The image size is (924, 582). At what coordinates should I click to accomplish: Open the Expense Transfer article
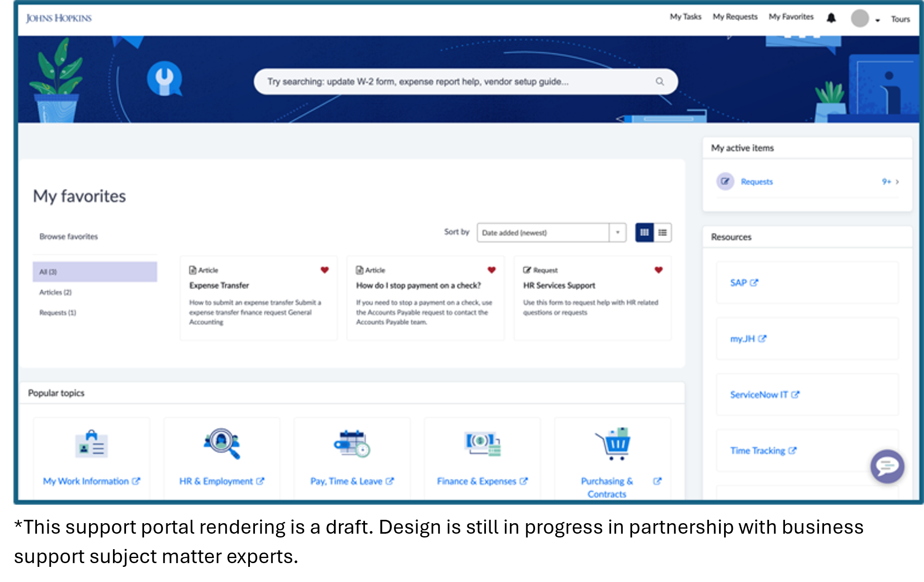pos(219,285)
